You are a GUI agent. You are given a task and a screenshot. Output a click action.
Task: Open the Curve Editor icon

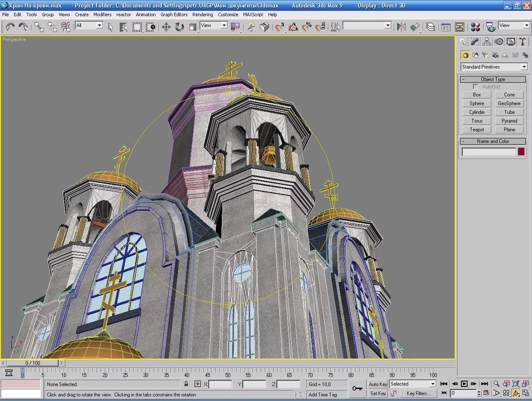(446, 27)
